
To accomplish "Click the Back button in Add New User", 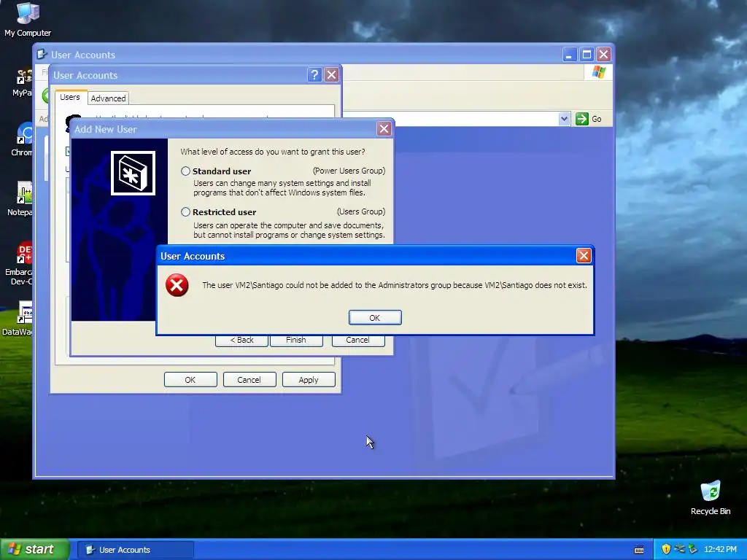I will click(241, 341).
